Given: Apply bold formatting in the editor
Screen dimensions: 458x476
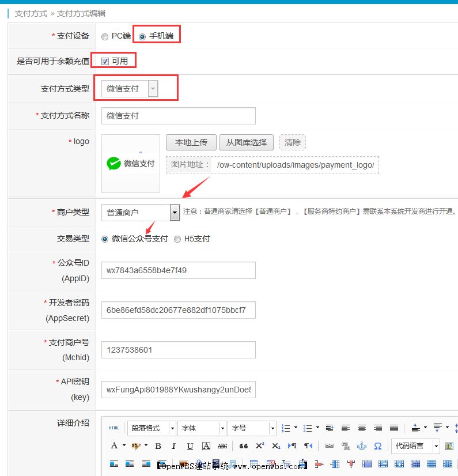Looking at the screenshot, I should (158, 446).
